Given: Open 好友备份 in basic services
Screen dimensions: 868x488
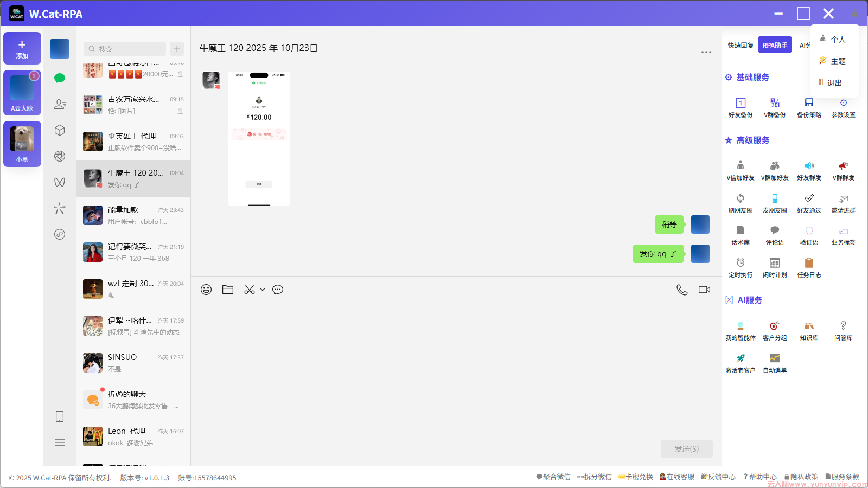Looking at the screenshot, I should click(741, 107).
